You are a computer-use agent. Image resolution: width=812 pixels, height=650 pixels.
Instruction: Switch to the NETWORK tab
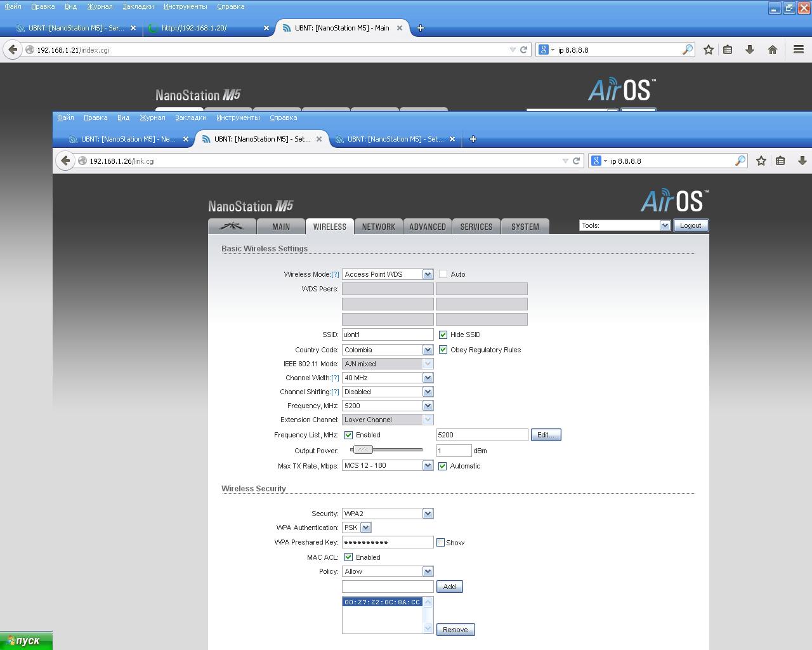coord(379,227)
